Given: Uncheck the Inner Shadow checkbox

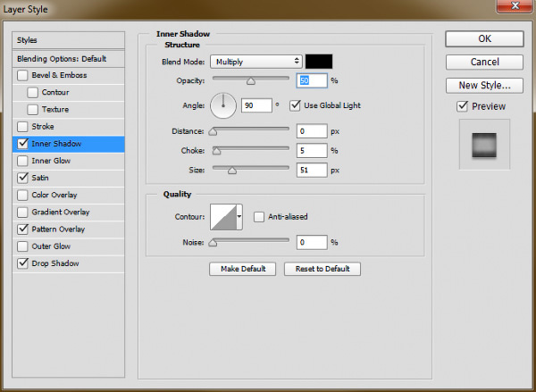Looking at the screenshot, I should [x=22, y=144].
